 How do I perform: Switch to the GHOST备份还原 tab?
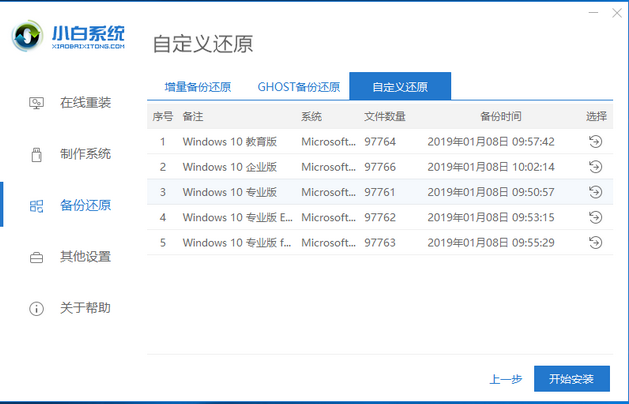pos(299,87)
